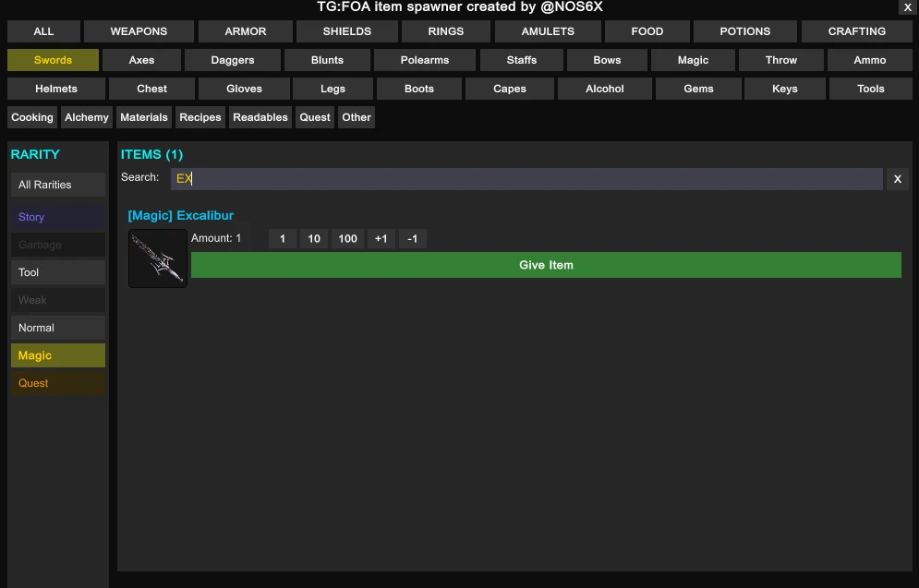
Task: Open the POTIONS category
Action: point(745,31)
